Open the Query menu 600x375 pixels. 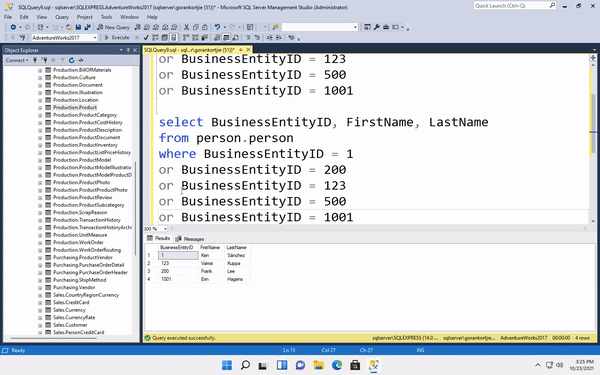point(62,17)
